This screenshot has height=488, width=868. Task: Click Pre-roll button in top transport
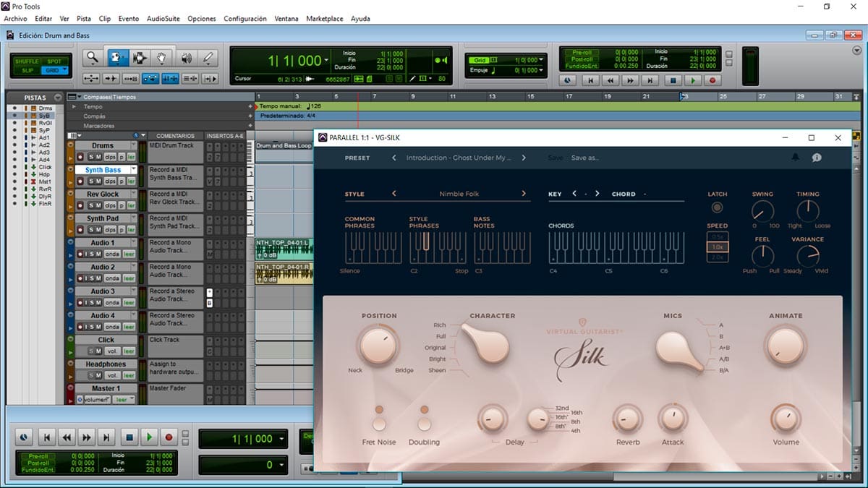tap(582, 53)
